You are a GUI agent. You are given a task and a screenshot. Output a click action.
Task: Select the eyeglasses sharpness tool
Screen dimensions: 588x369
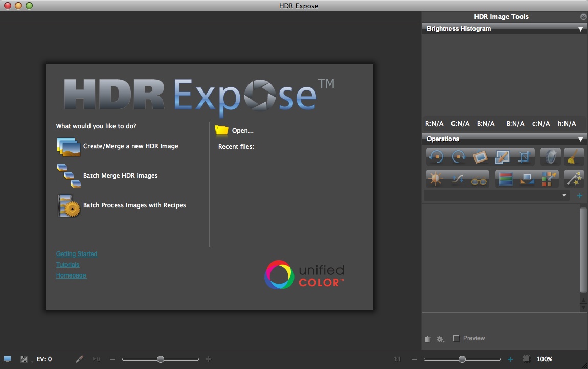479,181
